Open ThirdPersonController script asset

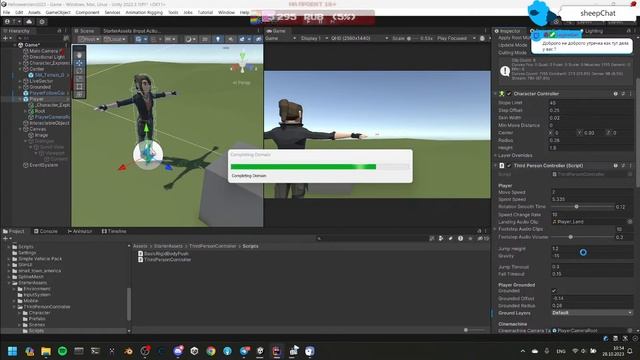click(164, 260)
